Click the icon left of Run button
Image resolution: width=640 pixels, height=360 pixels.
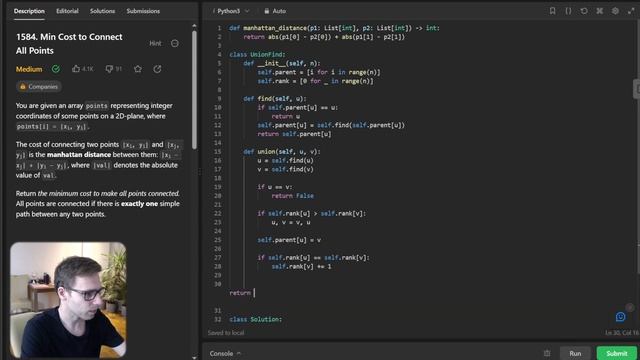tap(547, 353)
